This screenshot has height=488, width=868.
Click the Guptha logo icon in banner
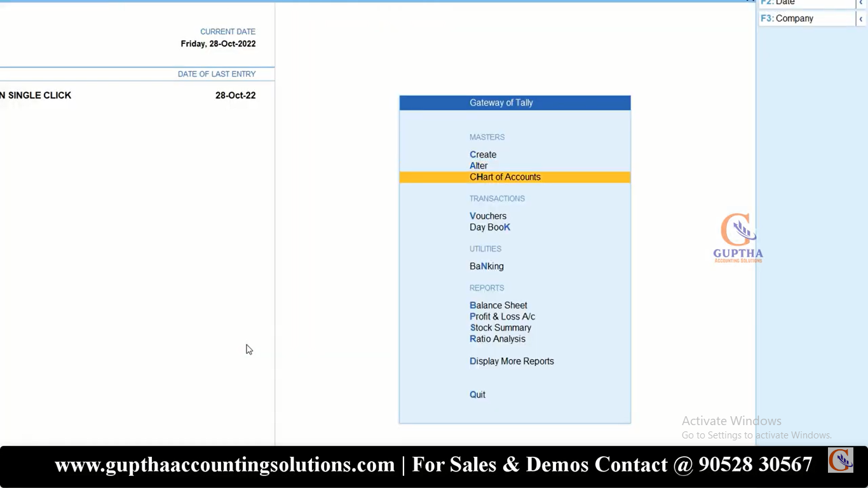(840, 460)
